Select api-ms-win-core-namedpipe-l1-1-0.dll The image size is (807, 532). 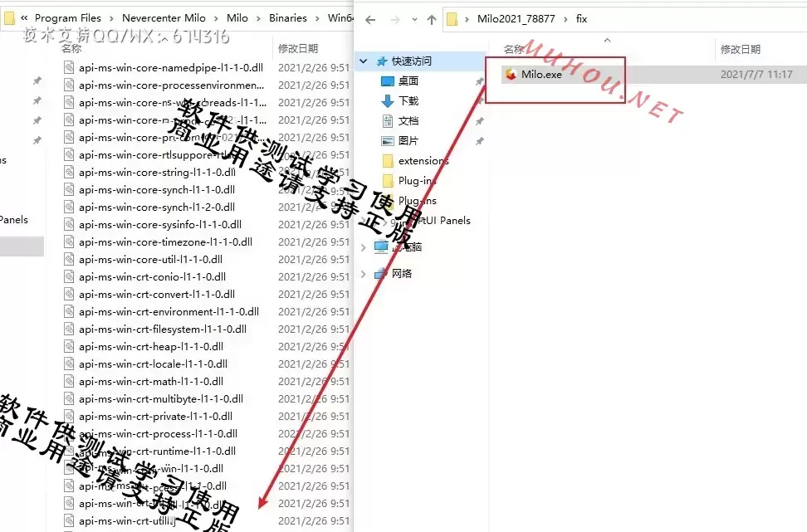point(171,67)
